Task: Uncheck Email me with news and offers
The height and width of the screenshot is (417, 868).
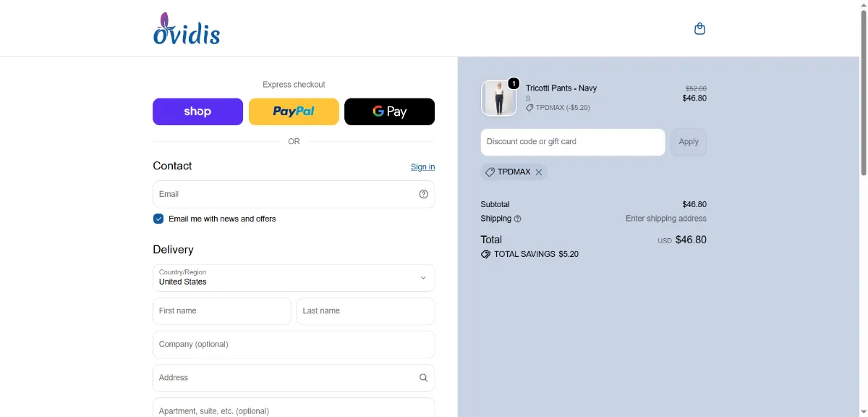Action: pyautogui.click(x=158, y=219)
